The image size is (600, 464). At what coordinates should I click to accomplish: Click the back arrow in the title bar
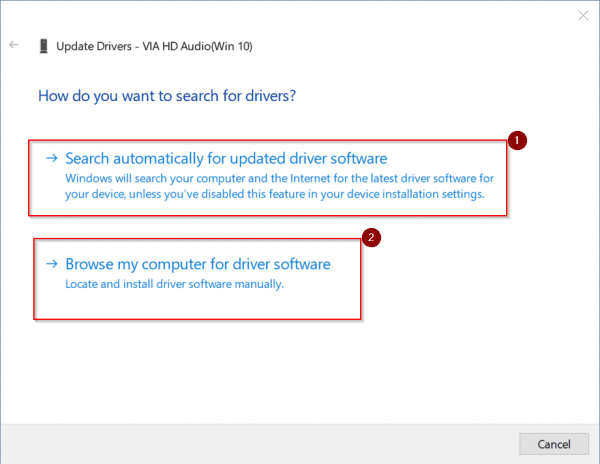click(x=13, y=46)
